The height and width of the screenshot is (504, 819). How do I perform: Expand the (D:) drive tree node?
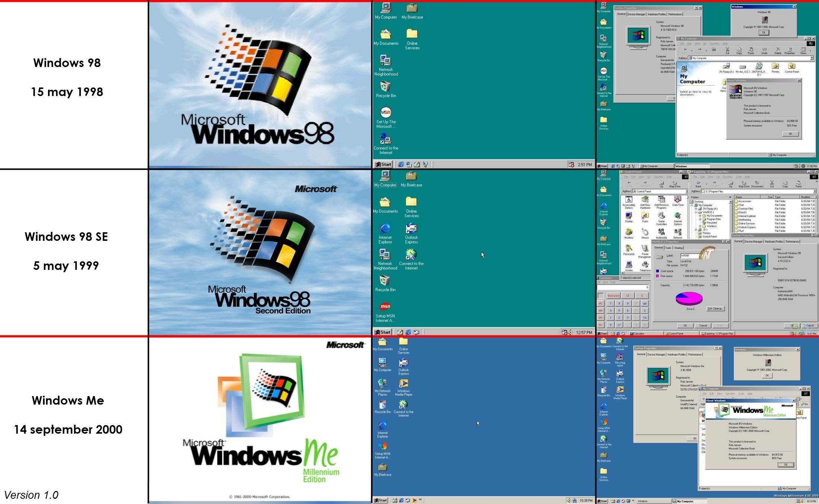tap(696, 230)
